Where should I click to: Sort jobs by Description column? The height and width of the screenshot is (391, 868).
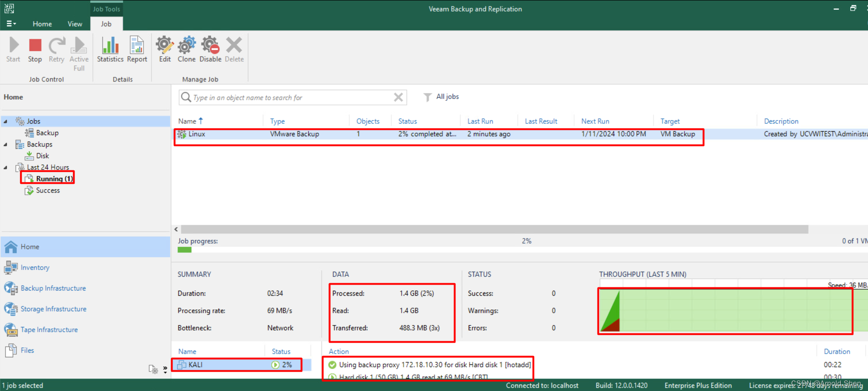pyautogui.click(x=781, y=121)
